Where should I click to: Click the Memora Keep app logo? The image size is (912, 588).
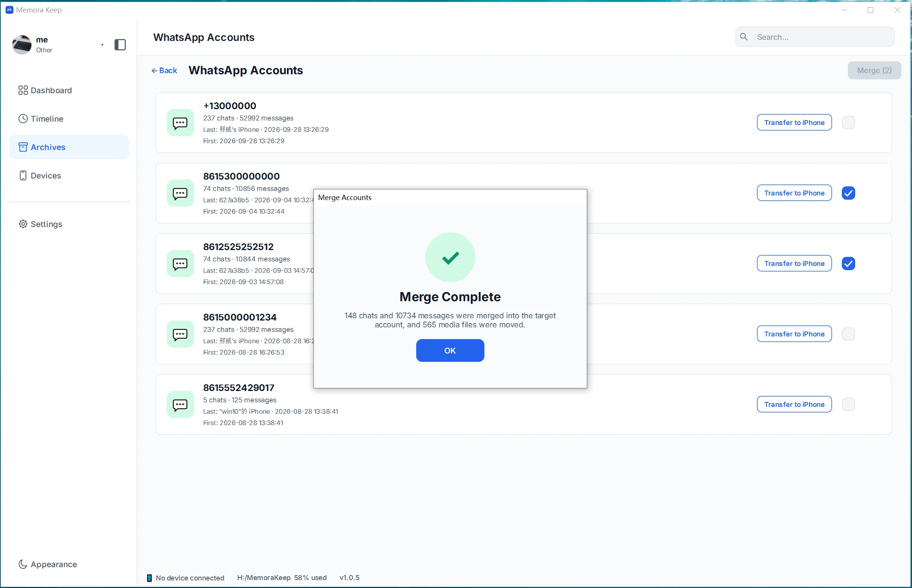tap(9, 10)
